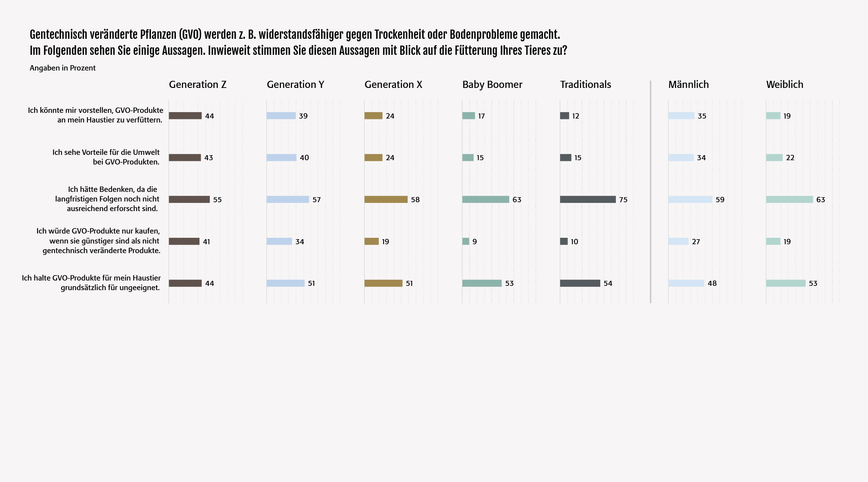Click the 'Angaben in Prozent' subtitle
Screen dimensions: 868x482
[63, 68]
